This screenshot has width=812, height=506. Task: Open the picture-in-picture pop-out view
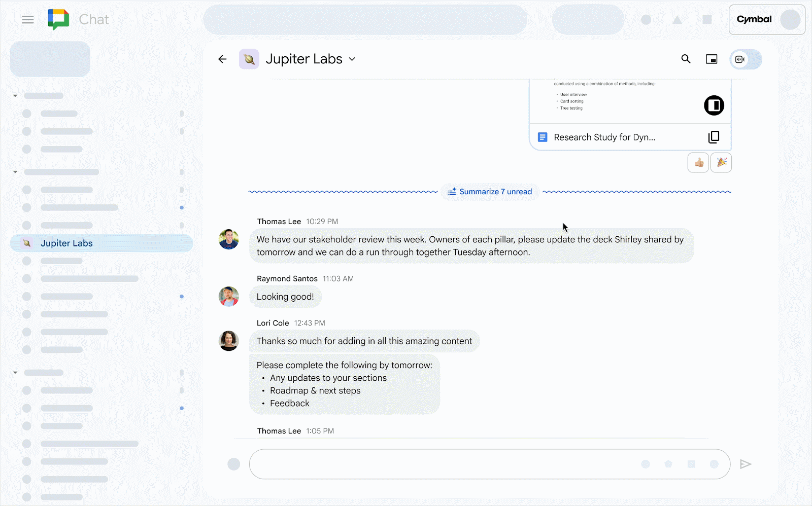(x=712, y=59)
